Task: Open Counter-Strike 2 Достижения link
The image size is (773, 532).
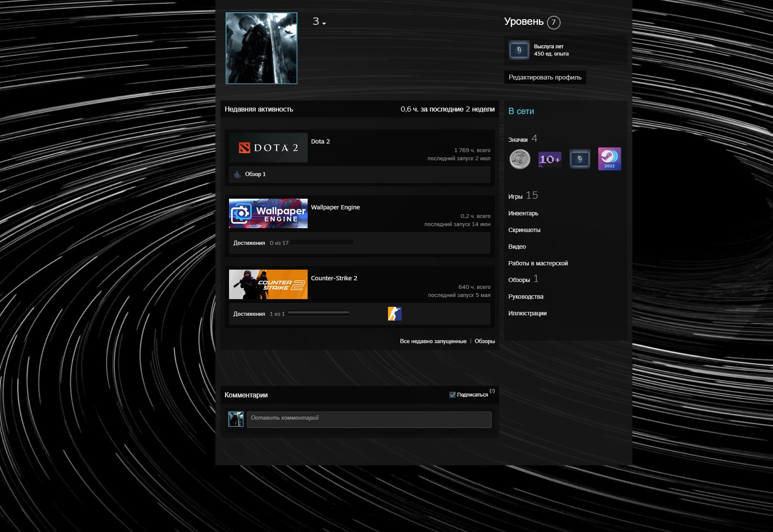Action: (249, 314)
